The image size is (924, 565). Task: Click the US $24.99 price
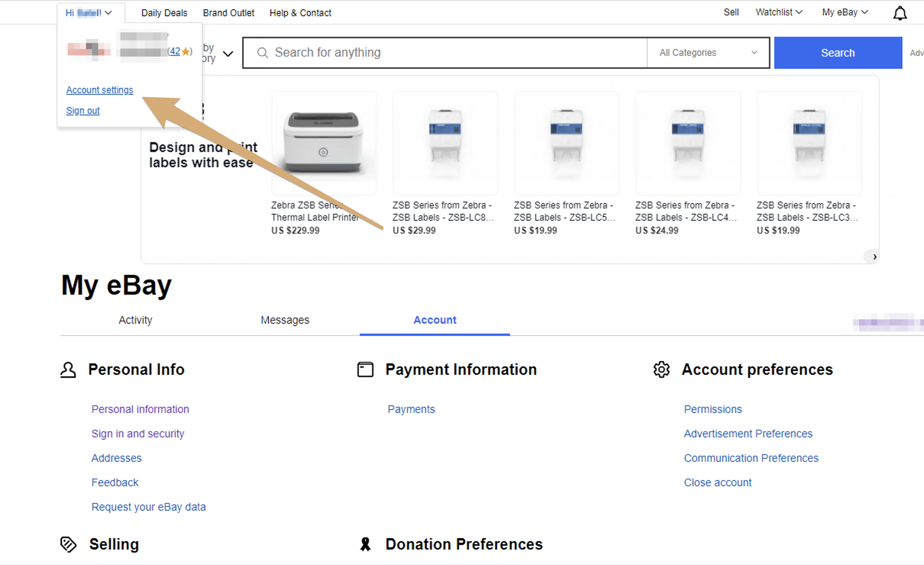click(x=657, y=231)
